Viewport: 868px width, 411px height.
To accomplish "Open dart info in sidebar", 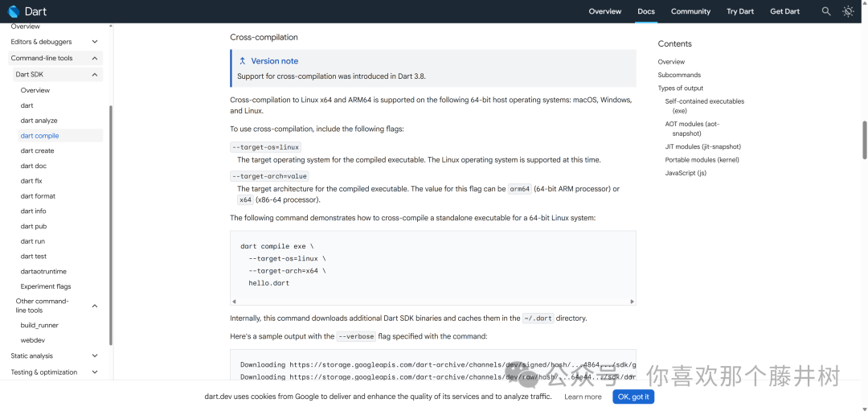I will [33, 211].
